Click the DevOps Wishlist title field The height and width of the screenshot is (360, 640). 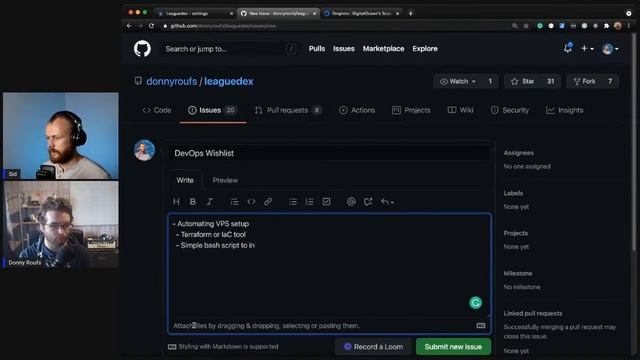click(330, 153)
